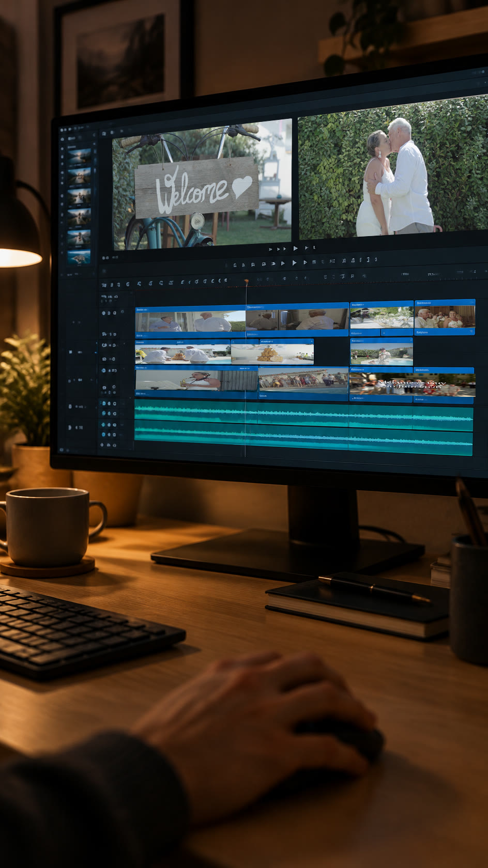
Task: Open first thumbnail in the media bin
Action: tap(79, 156)
